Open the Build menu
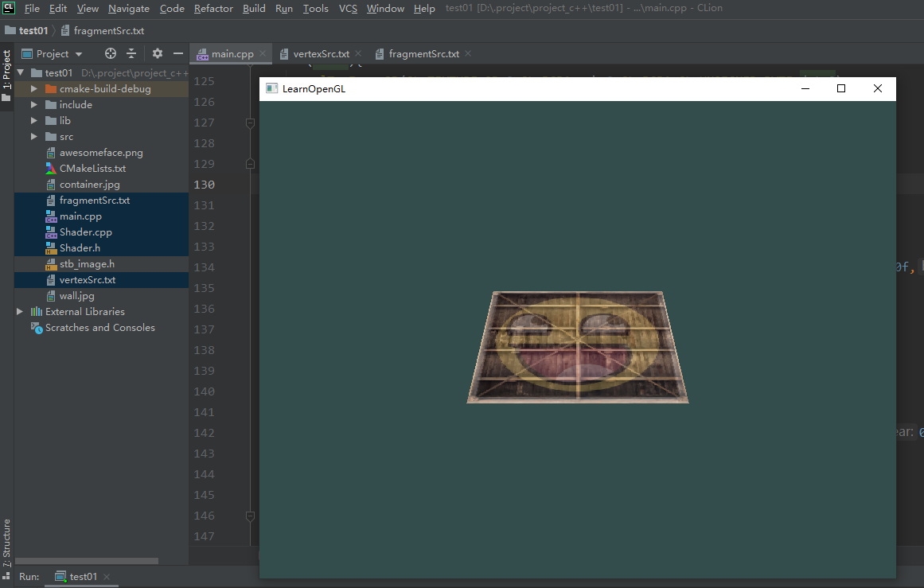The height and width of the screenshot is (588, 924). coord(254,8)
